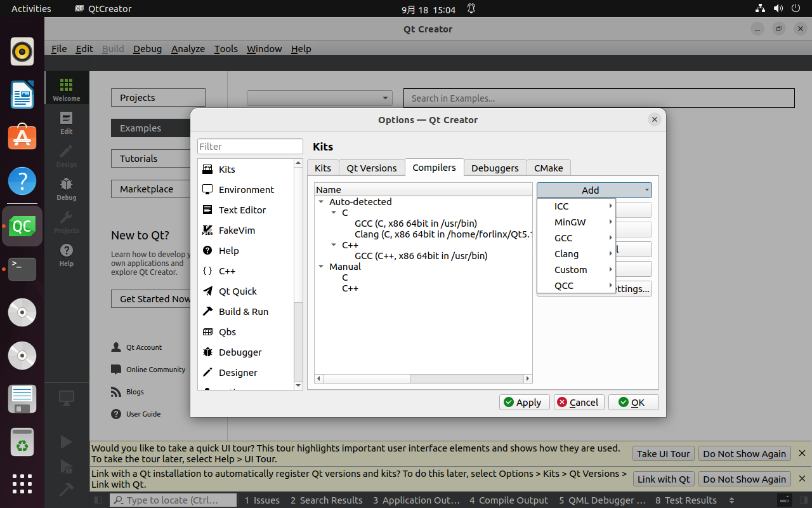Screen dimensions: 812x508
Task: Choose Clang from the Add menu
Action: tap(576, 254)
